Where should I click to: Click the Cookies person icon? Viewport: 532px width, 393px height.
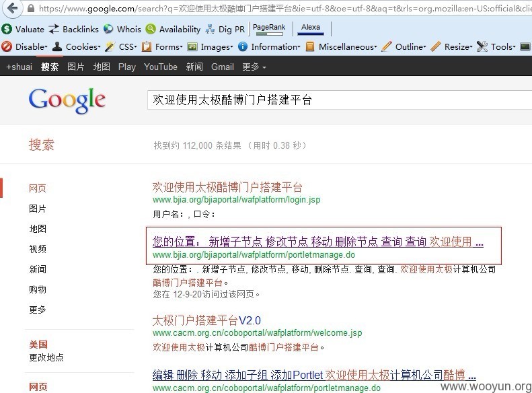pyautogui.click(x=57, y=46)
